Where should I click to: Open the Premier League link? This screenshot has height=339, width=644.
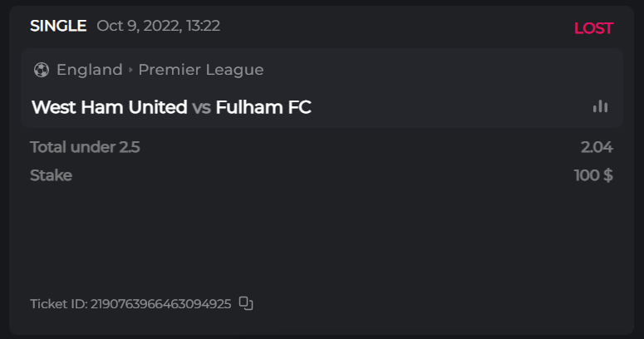201,70
